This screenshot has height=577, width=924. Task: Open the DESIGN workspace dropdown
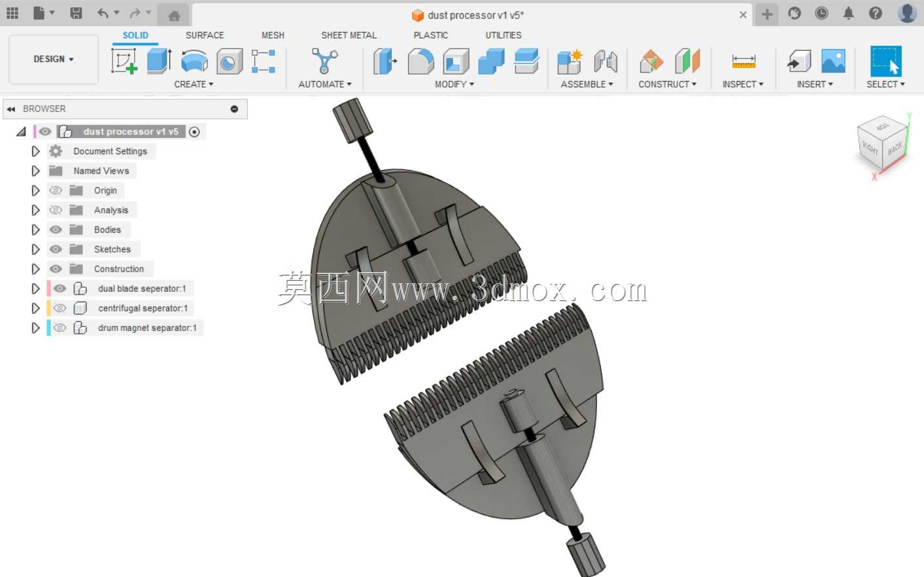tap(54, 60)
